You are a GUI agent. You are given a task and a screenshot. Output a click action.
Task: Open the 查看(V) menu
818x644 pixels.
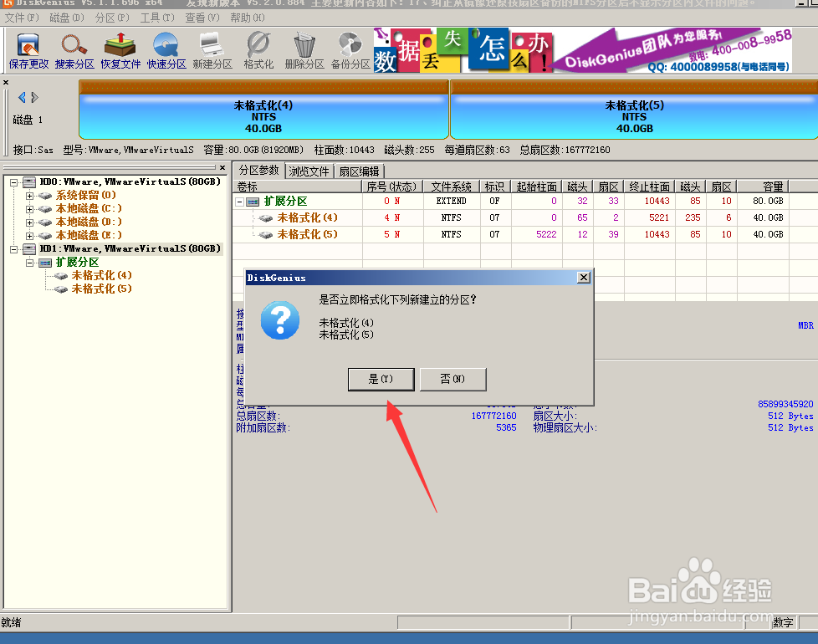click(x=202, y=18)
